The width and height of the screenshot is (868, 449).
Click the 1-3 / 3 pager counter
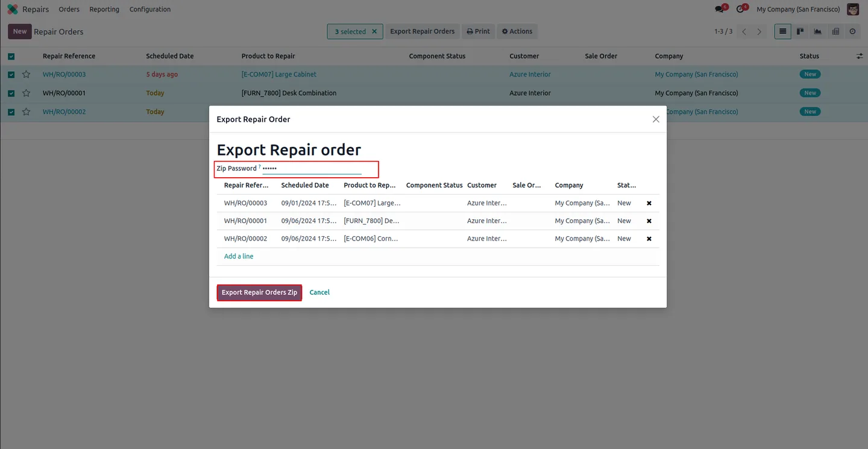tap(723, 31)
